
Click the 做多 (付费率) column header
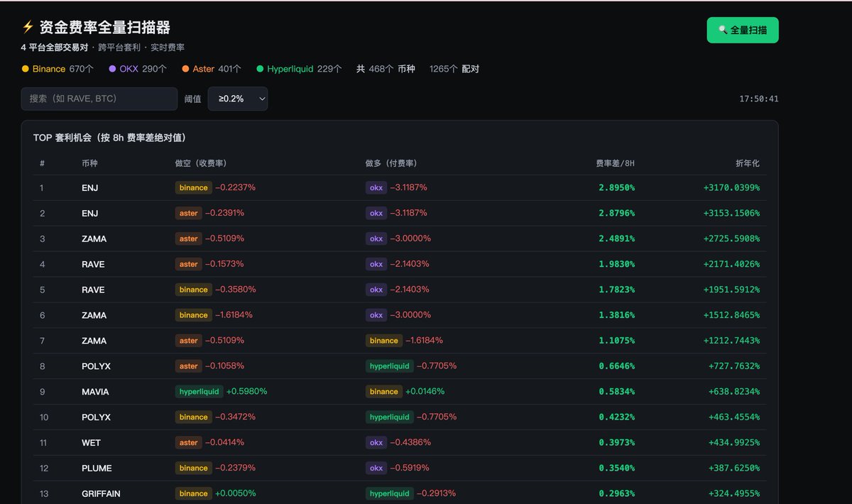point(391,163)
